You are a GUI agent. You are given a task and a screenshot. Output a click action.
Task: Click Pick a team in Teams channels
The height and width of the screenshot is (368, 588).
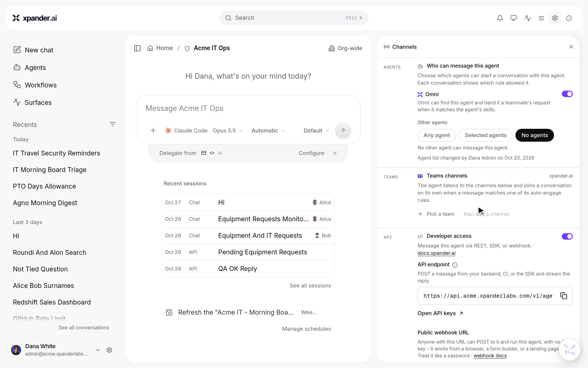coord(436,214)
